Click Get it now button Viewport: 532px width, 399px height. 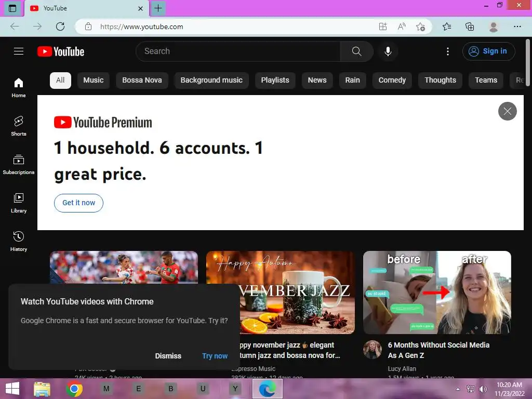pos(79,203)
